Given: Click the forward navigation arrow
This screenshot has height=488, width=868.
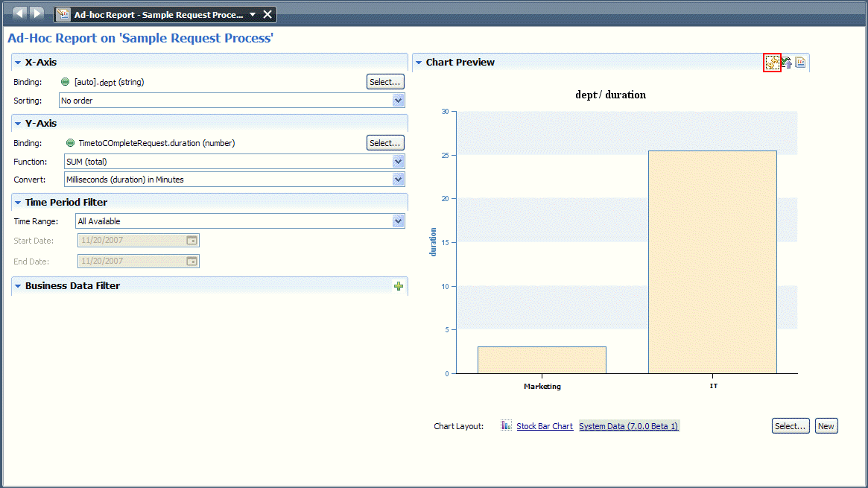Looking at the screenshot, I should coord(36,13).
